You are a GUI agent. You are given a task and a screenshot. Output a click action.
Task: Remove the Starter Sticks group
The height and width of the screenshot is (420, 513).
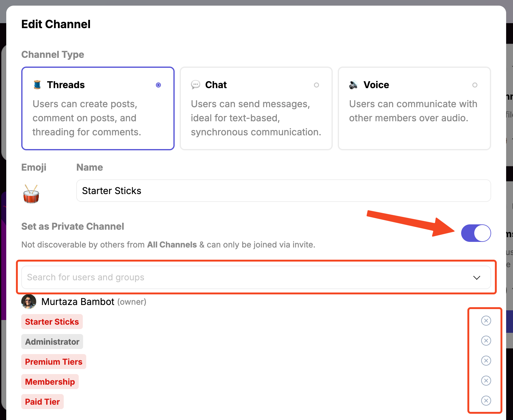[x=486, y=321]
